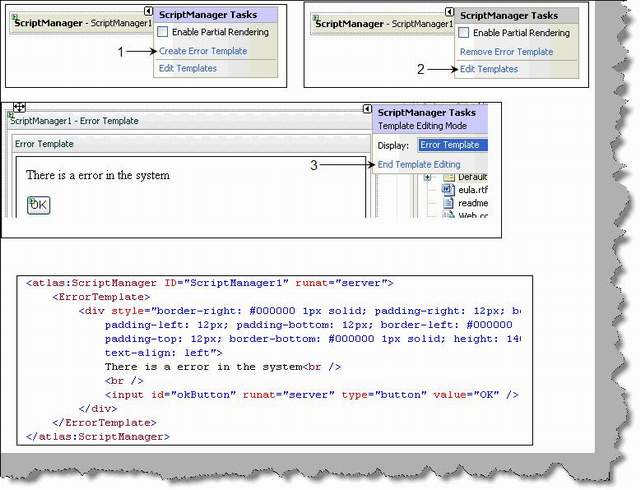Click ScriptManager - ScriptManager1 control in second panel
This screenshot has width=640, height=490.
coord(384,24)
